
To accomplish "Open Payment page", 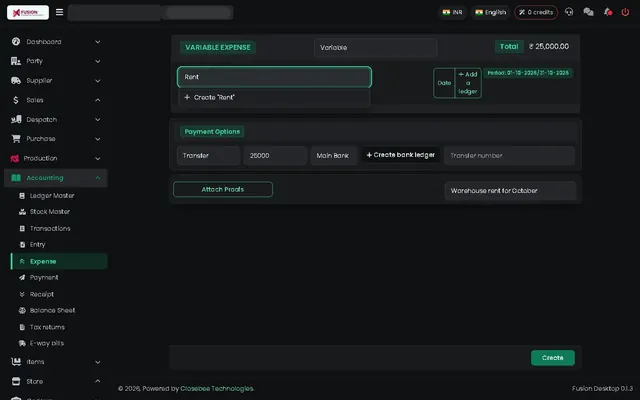I will pyautogui.click(x=44, y=278).
